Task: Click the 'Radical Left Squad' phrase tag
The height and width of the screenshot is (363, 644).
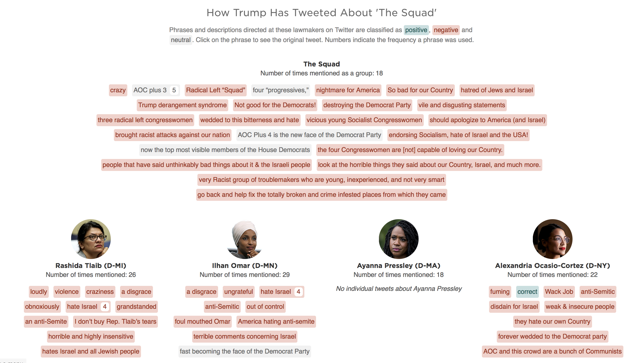Action: point(215,90)
